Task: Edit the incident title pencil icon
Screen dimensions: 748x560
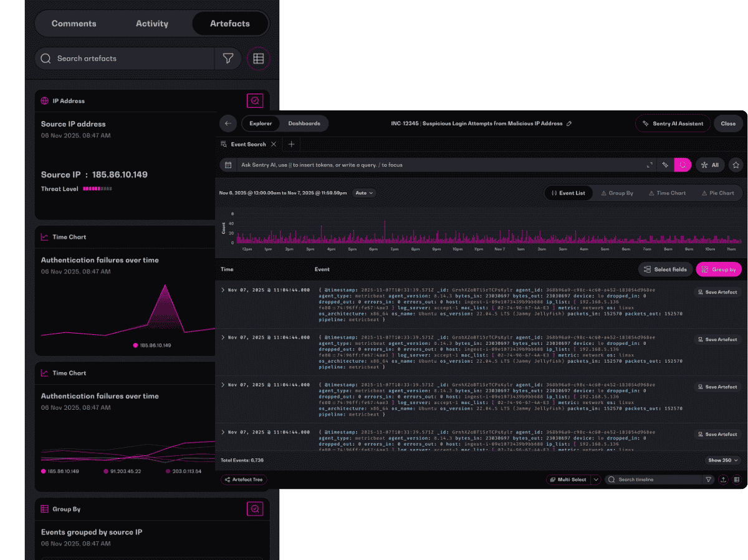Action: (569, 123)
